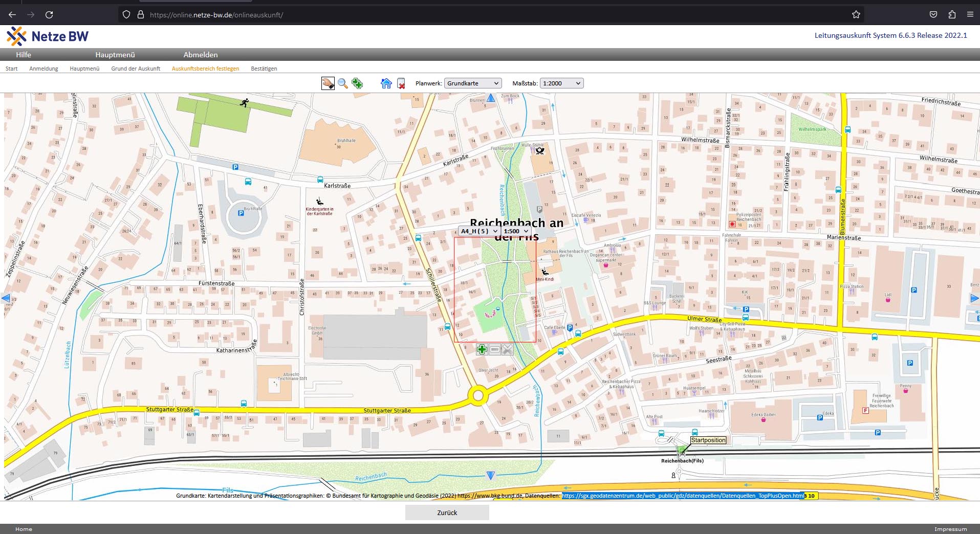
Task: Pan map north with up arrow
Action: click(x=491, y=97)
